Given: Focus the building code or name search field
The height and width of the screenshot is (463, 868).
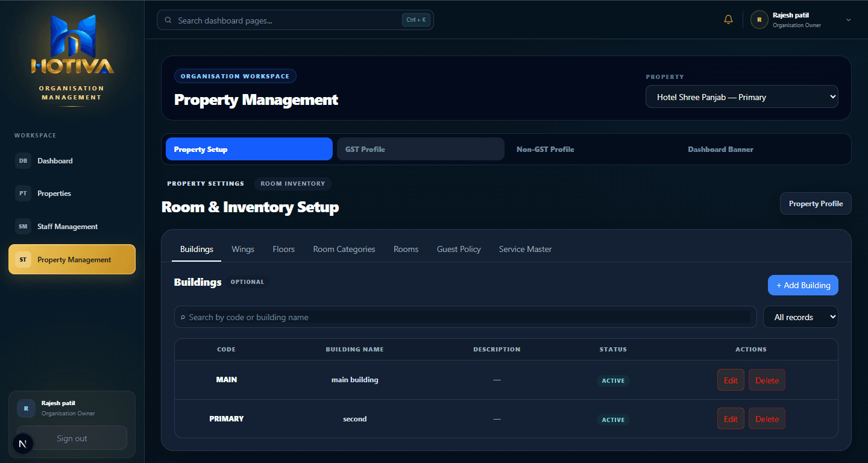Looking at the screenshot, I should point(465,317).
